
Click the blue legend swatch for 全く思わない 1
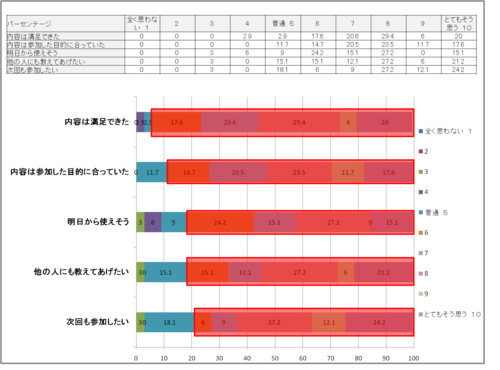pos(421,131)
